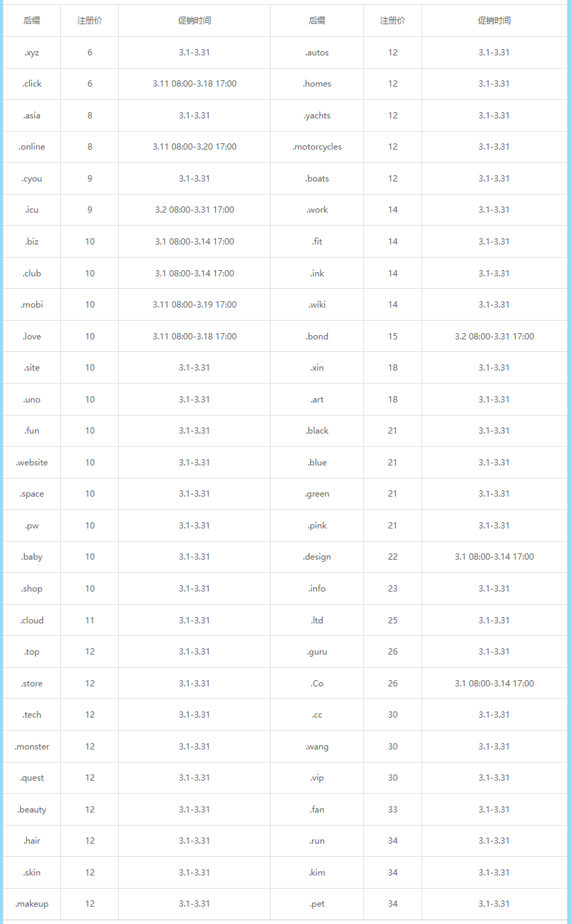Select the .motorcycles suffix cell
The width and height of the screenshot is (571, 924).
pyautogui.click(x=317, y=147)
